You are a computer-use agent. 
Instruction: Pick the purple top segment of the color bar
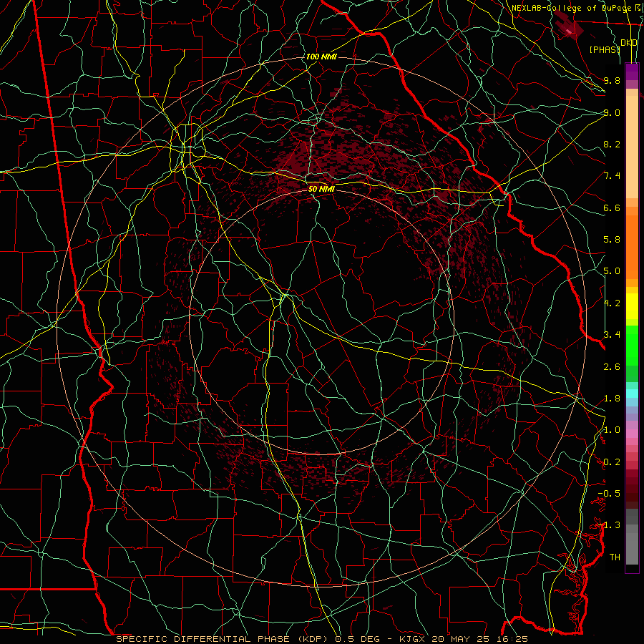632,72
